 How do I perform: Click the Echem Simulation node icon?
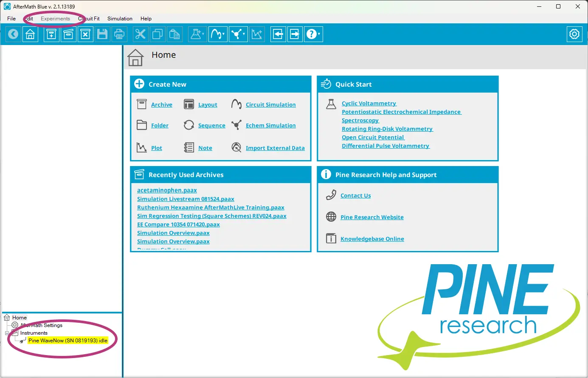pos(236,125)
